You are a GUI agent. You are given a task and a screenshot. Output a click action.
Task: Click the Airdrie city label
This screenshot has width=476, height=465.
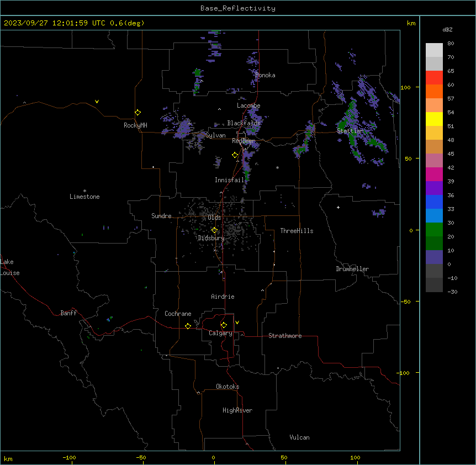point(223,297)
